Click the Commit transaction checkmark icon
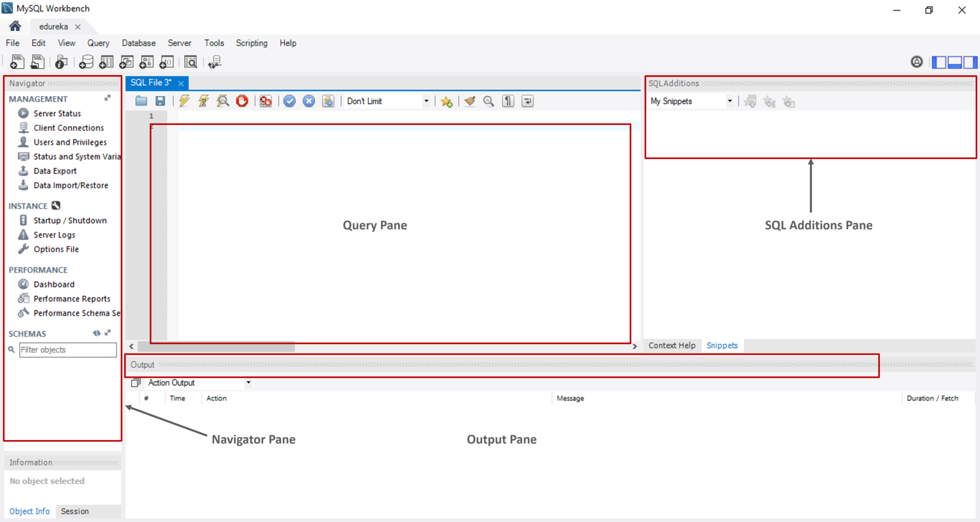The image size is (980, 522). point(289,101)
